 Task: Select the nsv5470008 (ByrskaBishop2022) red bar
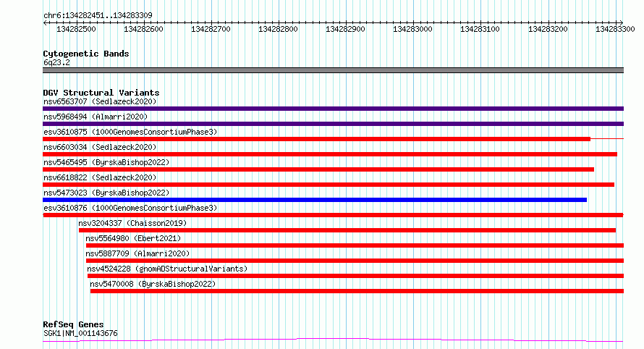(357, 291)
